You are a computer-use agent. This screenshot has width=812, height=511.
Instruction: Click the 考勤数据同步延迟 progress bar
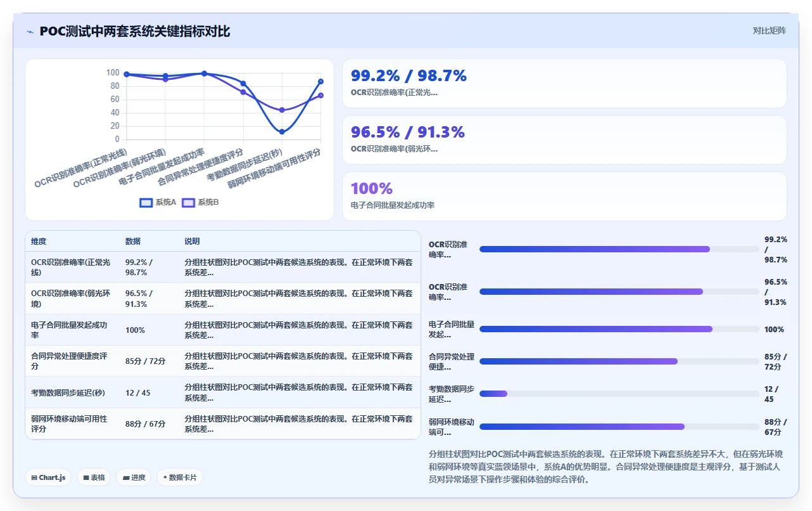coord(619,394)
